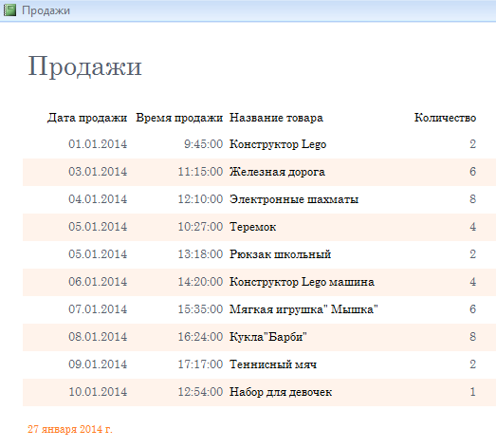496x448 pixels.
Task: Click quantity 6 in the Мягкая игрушка row
Action: (472, 309)
